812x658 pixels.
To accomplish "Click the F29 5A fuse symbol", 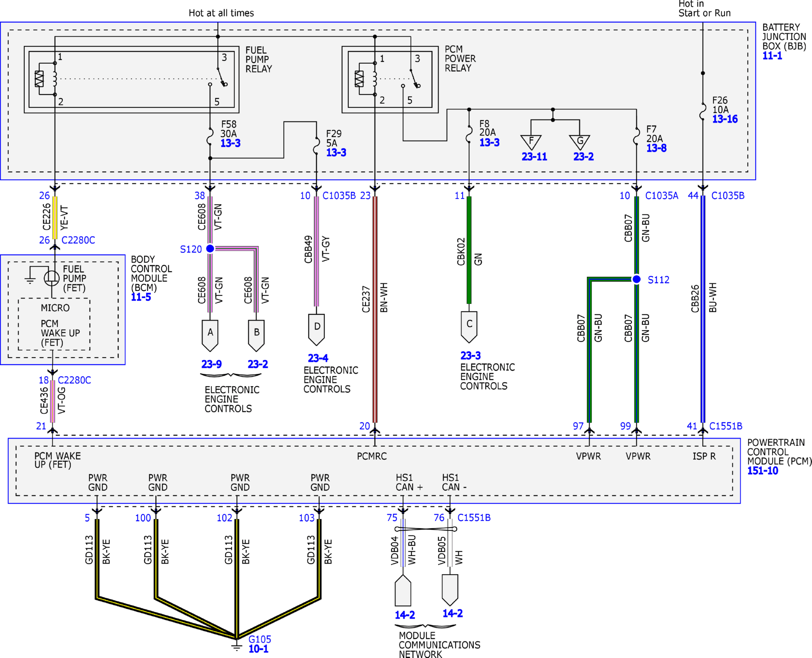I will (316, 146).
